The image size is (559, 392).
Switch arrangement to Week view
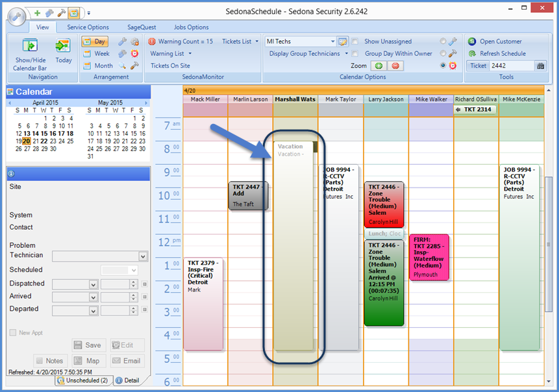(97, 54)
